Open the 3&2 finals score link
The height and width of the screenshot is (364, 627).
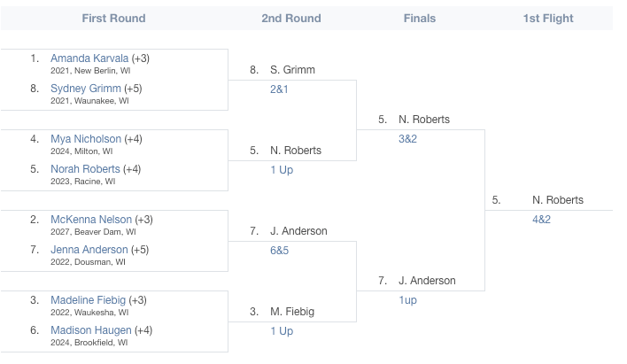[x=407, y=139]
